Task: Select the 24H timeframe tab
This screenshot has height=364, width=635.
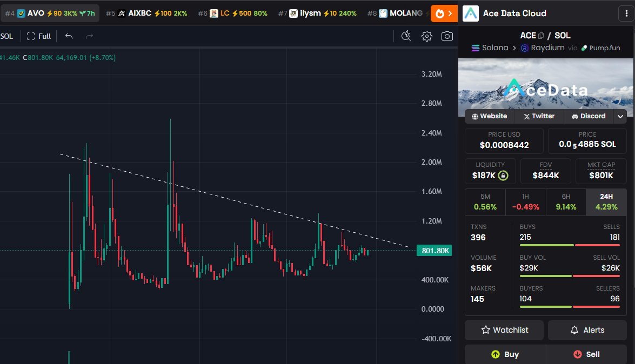Action: click(x=606, y=201)
